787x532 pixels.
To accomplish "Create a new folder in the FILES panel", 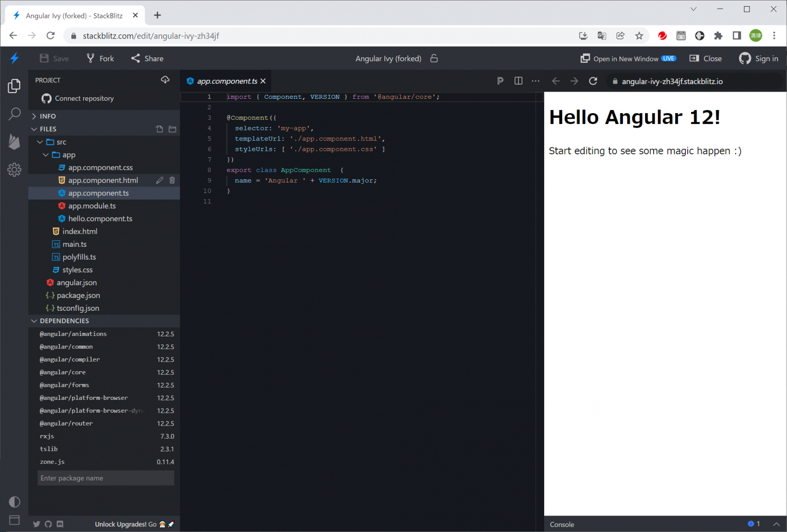I will 172,129.
